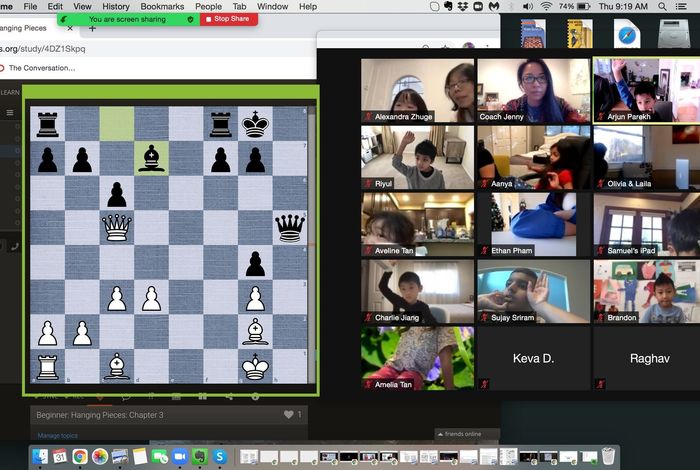Click date and time Thu 9:19 AM
The image size is (700, 470).
coord(623,6)
